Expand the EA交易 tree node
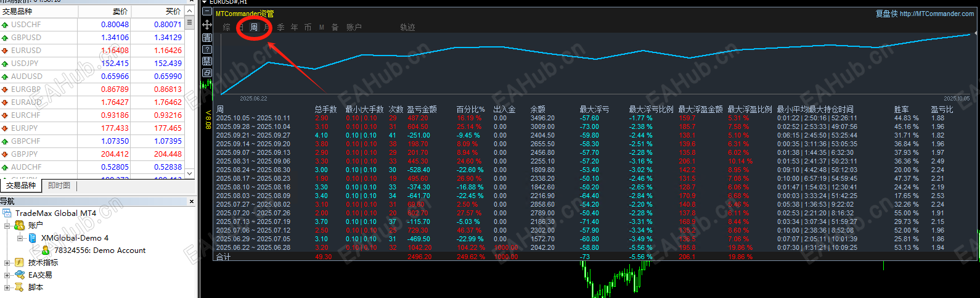Viewport: 980px width, 298px height. (x=7, y=275)
